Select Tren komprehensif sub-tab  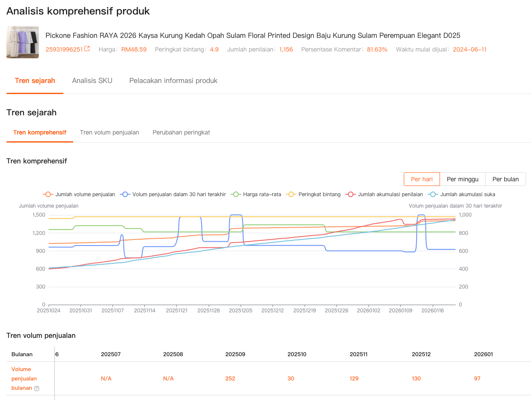coord(40,132)
